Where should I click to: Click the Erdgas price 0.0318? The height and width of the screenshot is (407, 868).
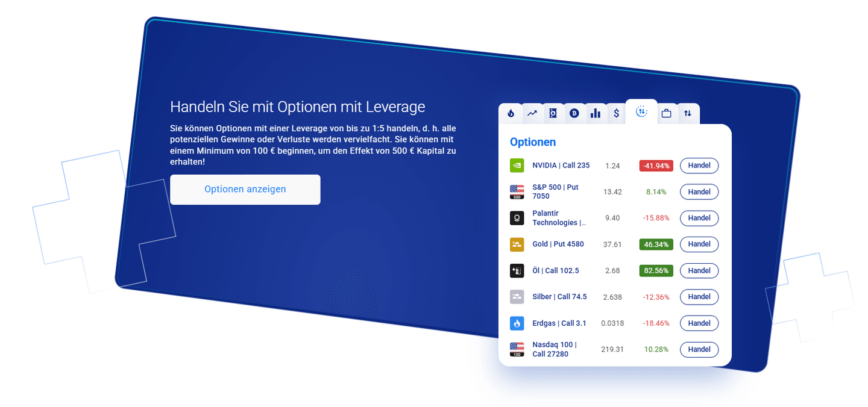[612, 323]
